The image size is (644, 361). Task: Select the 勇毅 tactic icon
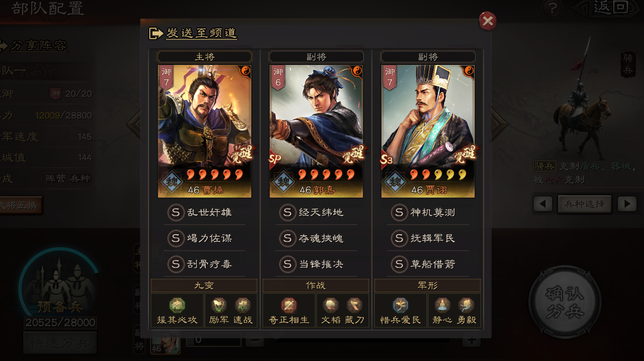466,305
